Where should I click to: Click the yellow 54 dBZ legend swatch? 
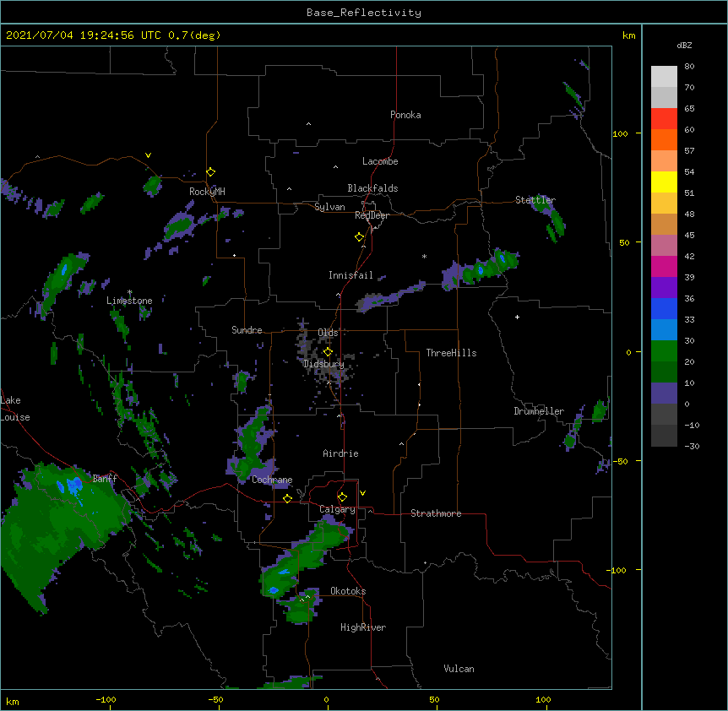tap(664, 182)
